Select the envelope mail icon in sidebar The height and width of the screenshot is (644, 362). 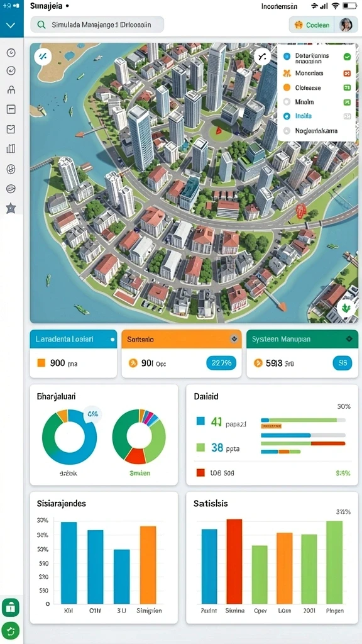(11, 129)
